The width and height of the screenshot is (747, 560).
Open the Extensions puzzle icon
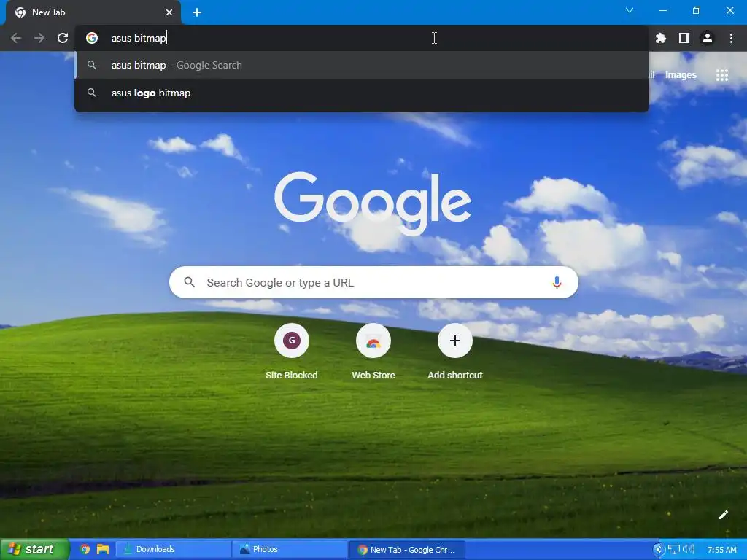pos(661,38)
